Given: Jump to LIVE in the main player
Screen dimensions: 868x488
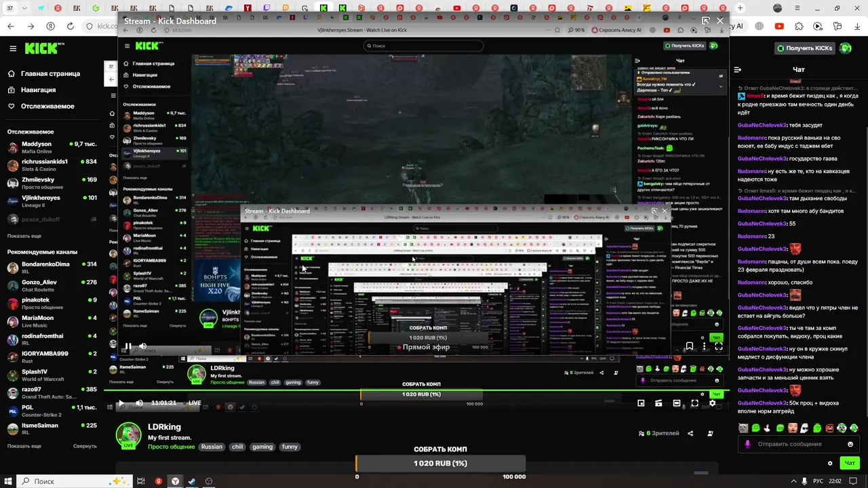Looking at the screenshot, I should (195, 403).
